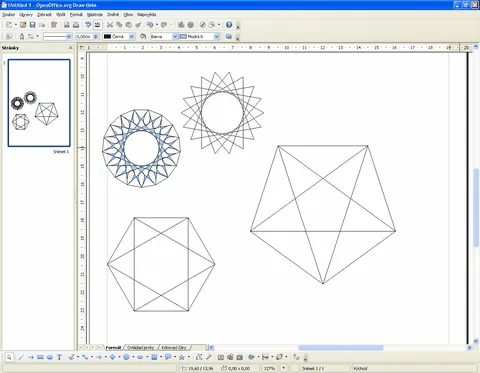The width and height of the screenshot is (480, 373).
Task: Click the alignment icon in drawing toolbar
Action: tap(265, 357)
